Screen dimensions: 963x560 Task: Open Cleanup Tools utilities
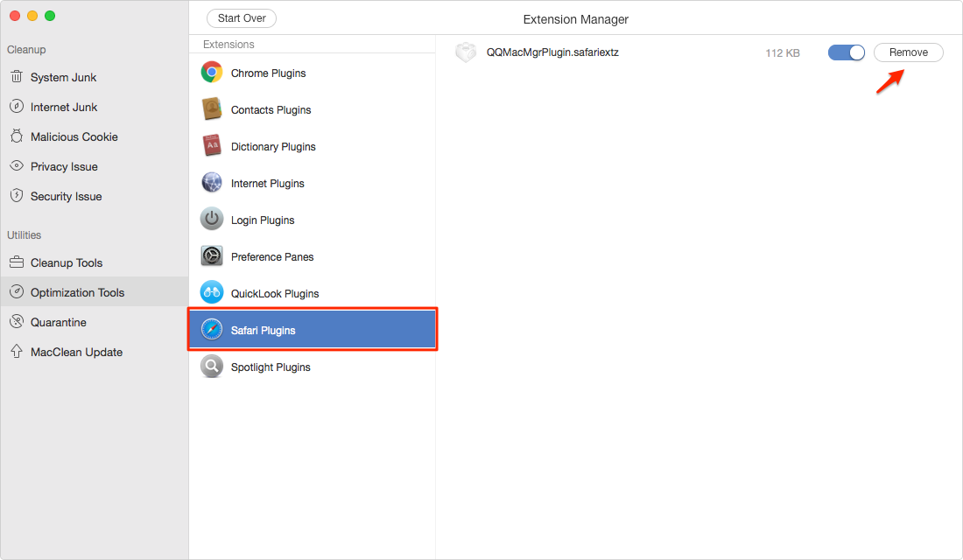pos(67,262)
